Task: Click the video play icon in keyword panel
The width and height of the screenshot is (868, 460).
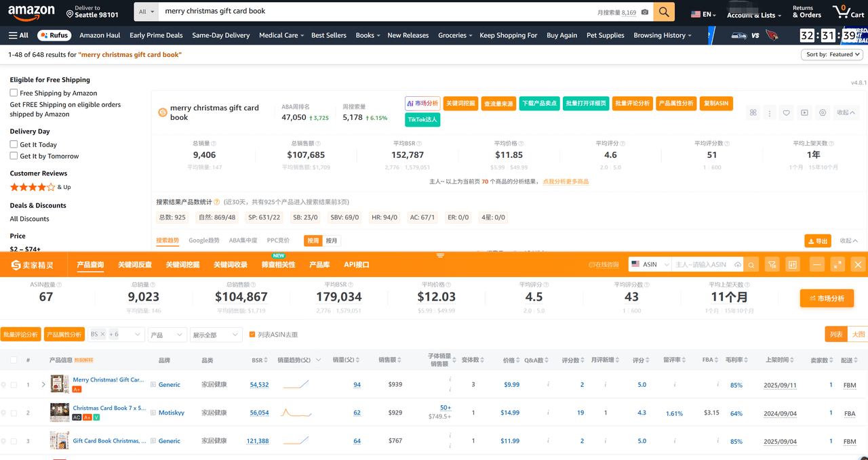Action: 804,113
